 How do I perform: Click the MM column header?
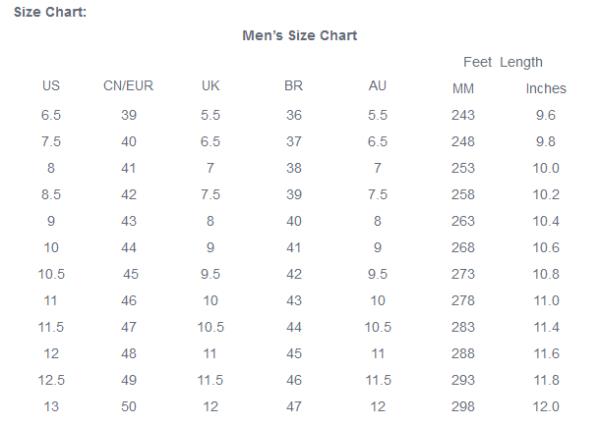point(463,89)
